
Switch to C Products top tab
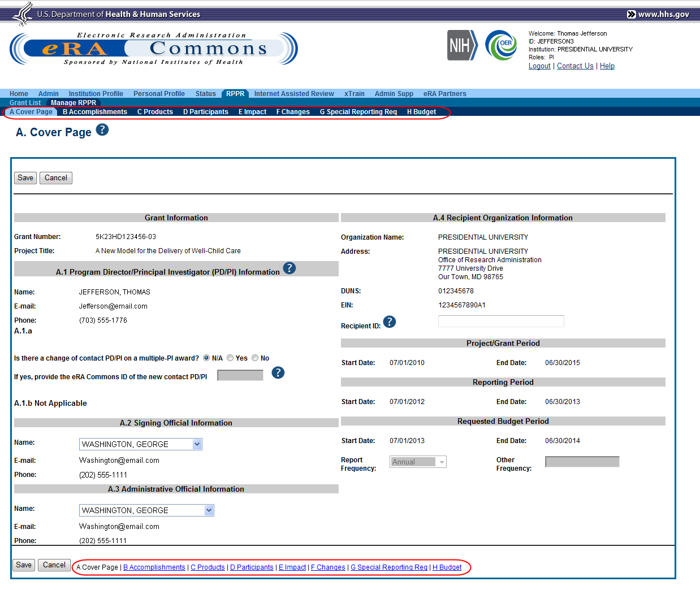[155, 112]
